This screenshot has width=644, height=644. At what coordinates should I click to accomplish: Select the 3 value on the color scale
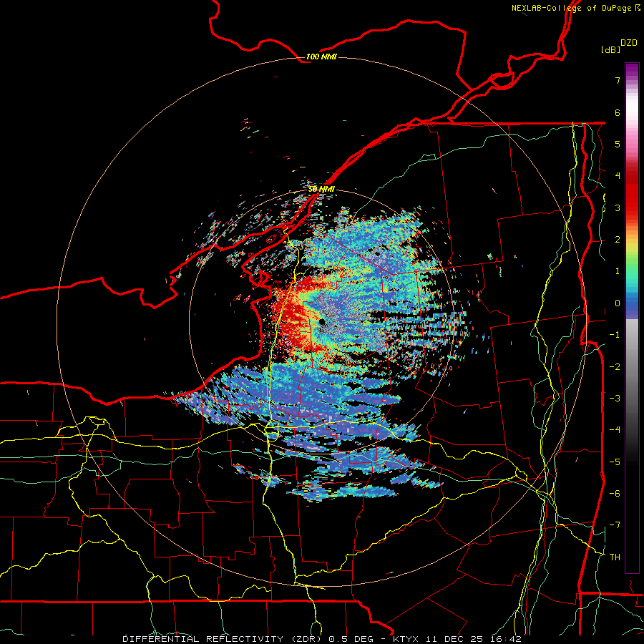coord(618,208)
